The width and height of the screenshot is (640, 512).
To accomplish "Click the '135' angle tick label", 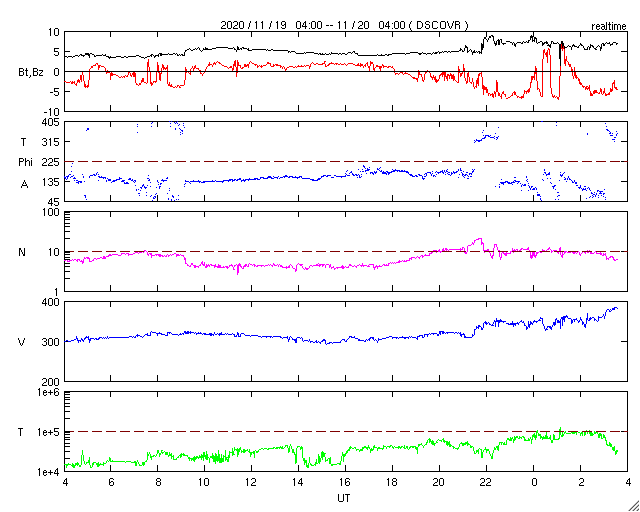I will [53, 182].
